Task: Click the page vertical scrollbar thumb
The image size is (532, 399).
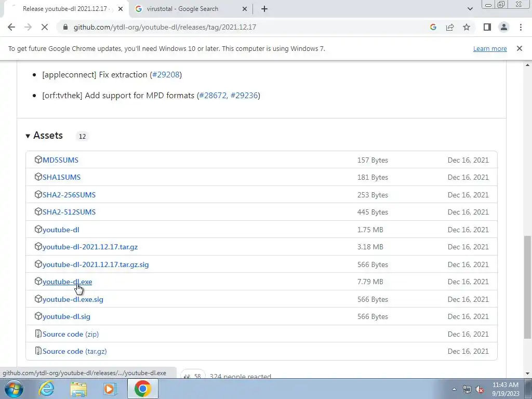Action: (528, 287)
